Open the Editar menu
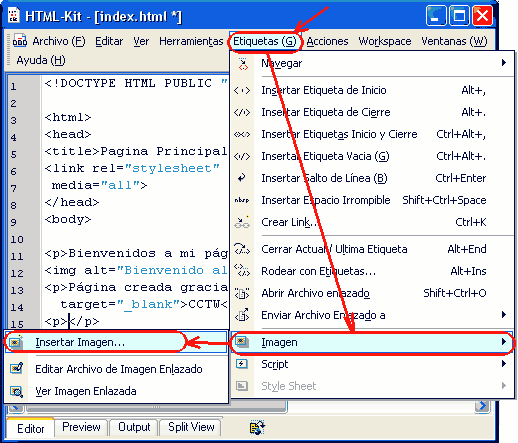 [x=109, y=41]
